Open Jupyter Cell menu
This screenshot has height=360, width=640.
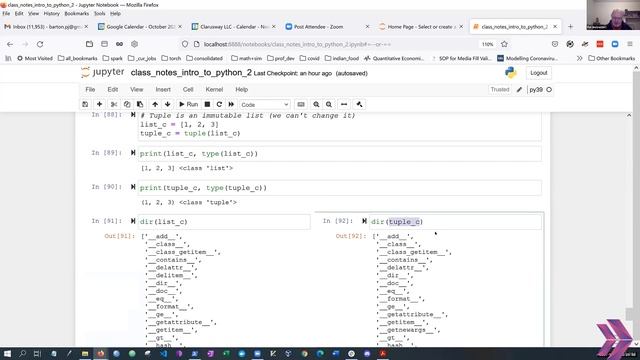point(188,89)
